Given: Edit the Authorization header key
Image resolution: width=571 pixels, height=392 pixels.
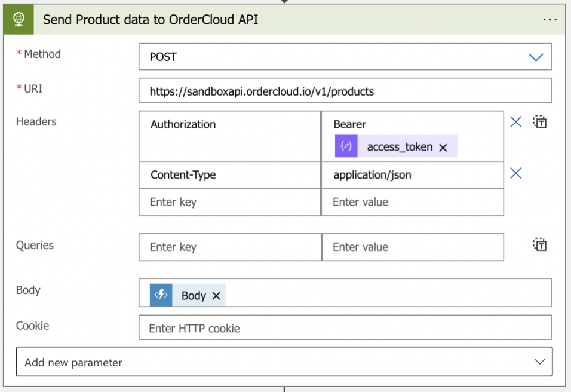Looking at the screenshot, I should [230, 136].
